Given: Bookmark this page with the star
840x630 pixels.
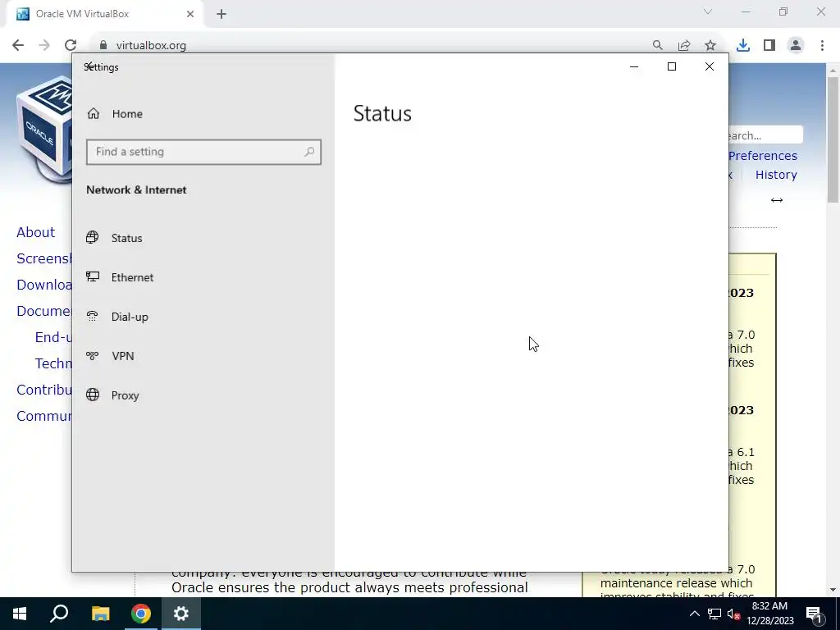Looking at the screenshot, I should (x=710, y=45).
